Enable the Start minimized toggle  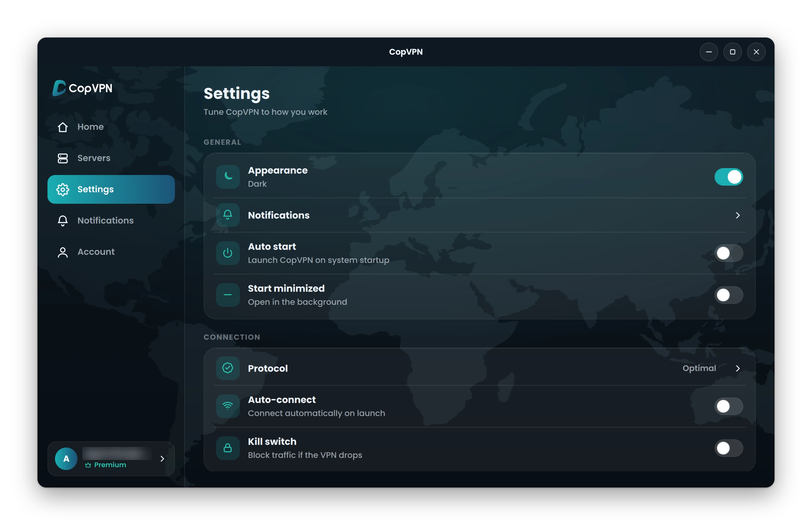tap(729, 295)
